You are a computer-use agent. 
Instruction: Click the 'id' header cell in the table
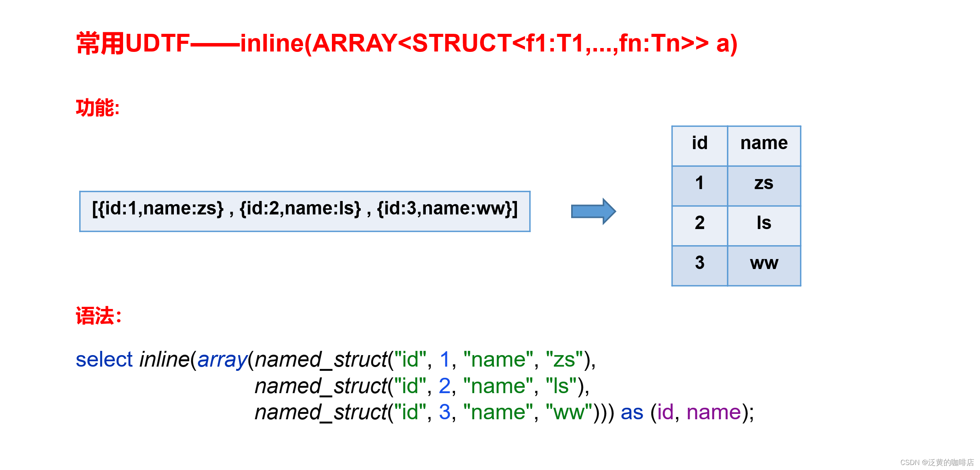(700, 146)
